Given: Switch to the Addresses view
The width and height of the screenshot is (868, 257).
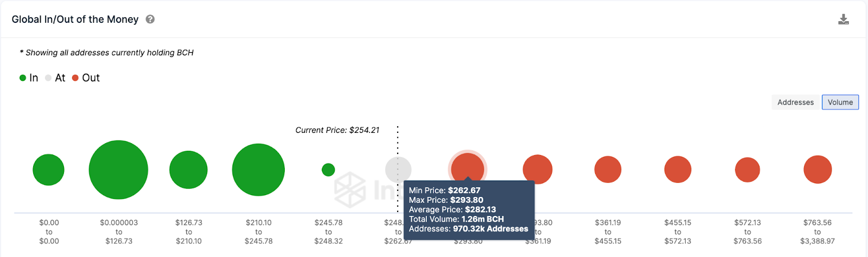Looking at the screenshot, I should [x=795, y=102].
